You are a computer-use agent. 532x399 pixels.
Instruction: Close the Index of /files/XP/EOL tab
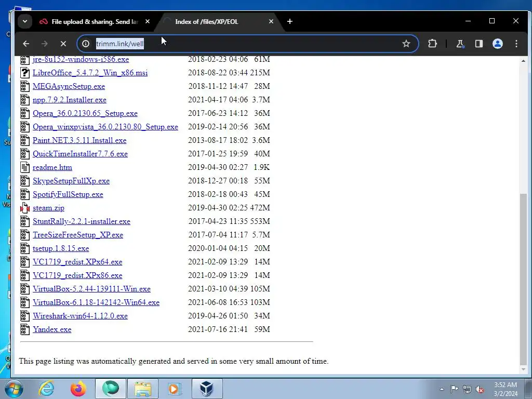pos(271,21)
